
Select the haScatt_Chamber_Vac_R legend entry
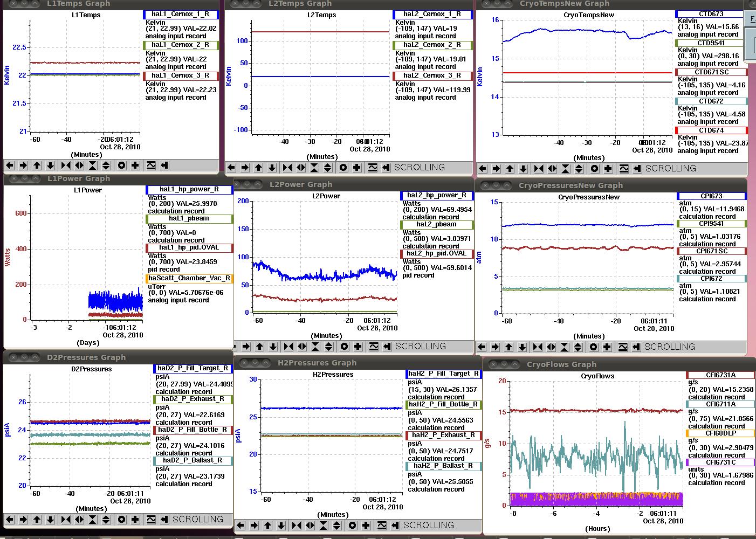(189, 279)
